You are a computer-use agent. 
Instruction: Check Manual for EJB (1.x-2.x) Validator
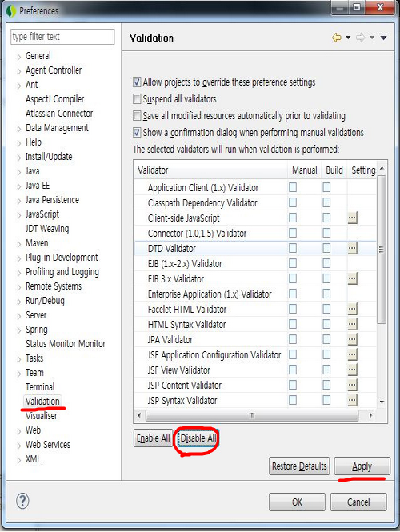click(293, 263)
